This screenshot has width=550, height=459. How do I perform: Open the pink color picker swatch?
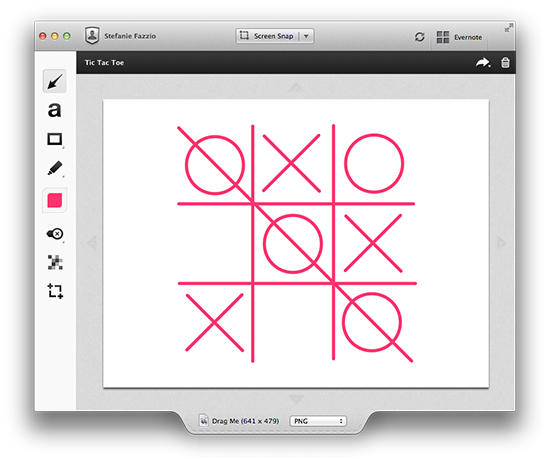click(55, 200)
